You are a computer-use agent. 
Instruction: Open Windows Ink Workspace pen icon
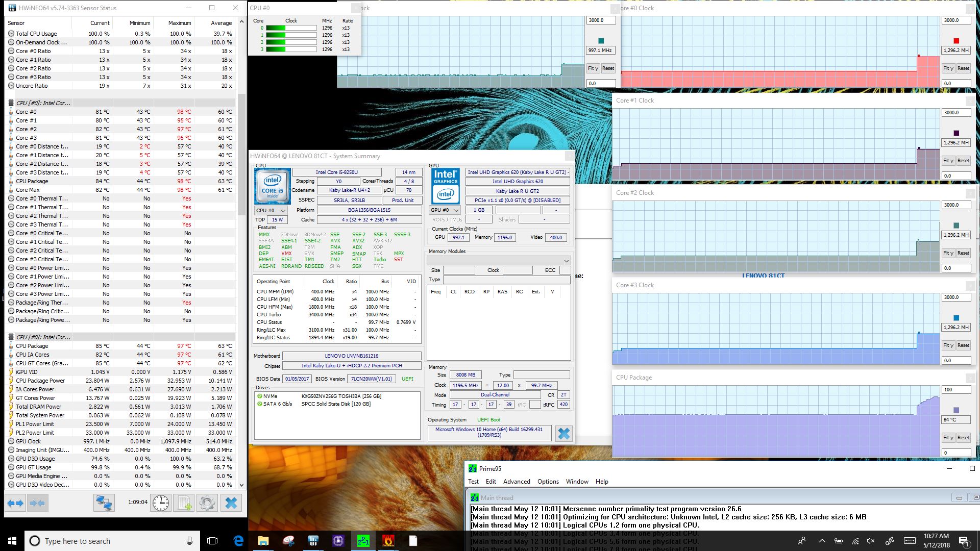[x=889, y=541]
